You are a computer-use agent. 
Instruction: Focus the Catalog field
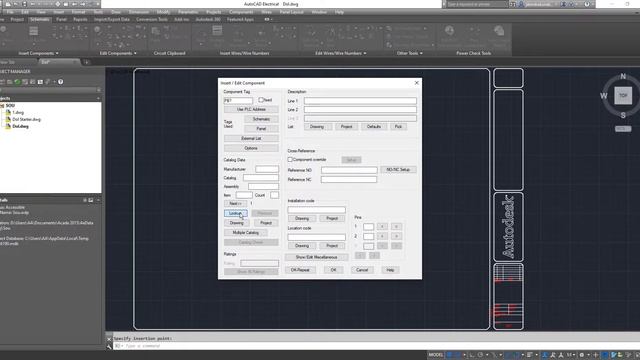(261, 178)
